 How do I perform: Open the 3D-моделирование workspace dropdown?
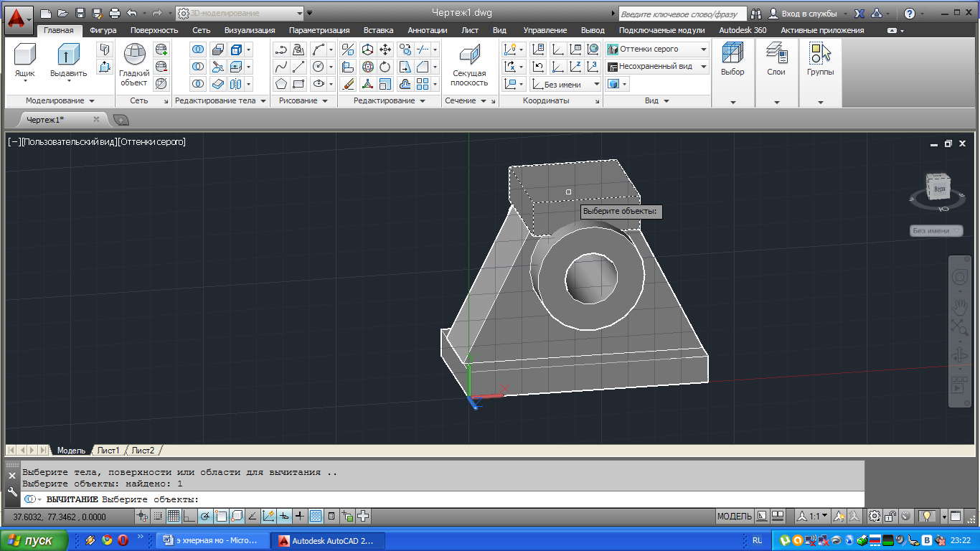tap(300, 13)
